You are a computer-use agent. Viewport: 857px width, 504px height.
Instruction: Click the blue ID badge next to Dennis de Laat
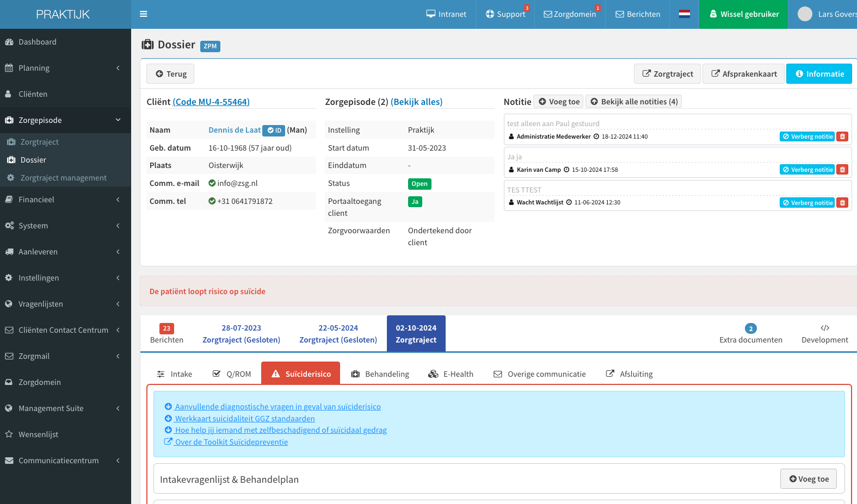click(x=274, y=130)
